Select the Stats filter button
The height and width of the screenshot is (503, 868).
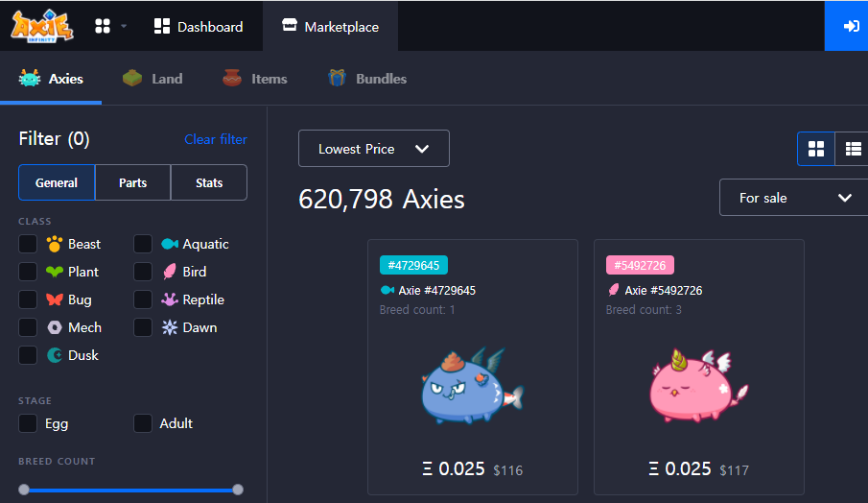point(209,182)
